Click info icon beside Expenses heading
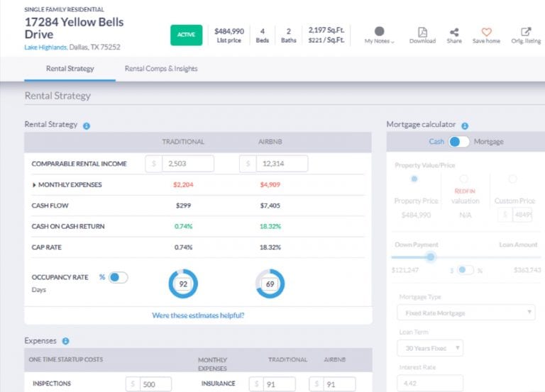Screen dimensions: 545x392 pyautogui.click(x=66, y=341)
